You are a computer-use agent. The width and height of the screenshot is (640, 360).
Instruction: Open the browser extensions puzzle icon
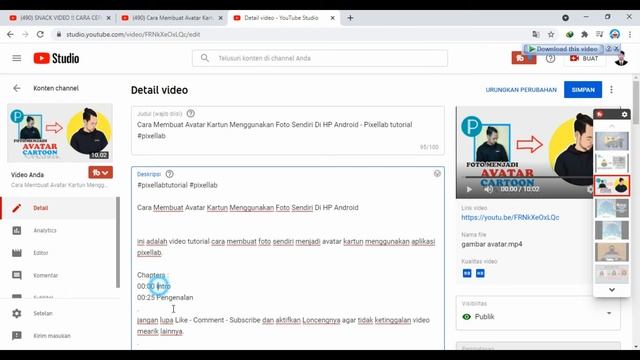point(584,35)
